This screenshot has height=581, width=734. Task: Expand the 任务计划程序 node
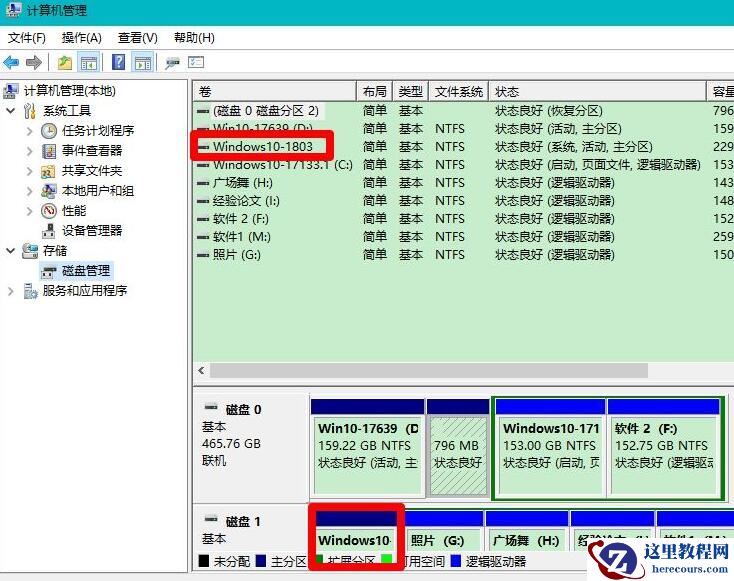click(29, 131)
